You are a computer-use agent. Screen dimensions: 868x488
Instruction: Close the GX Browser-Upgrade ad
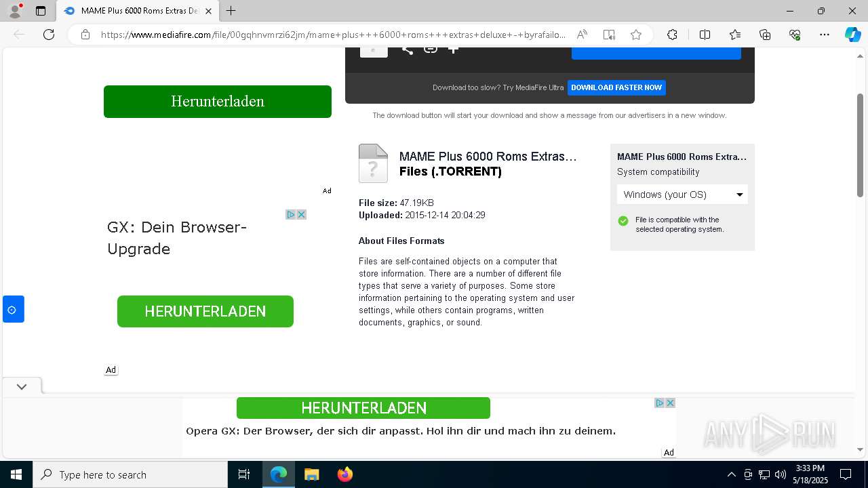(x=301, y=214)
